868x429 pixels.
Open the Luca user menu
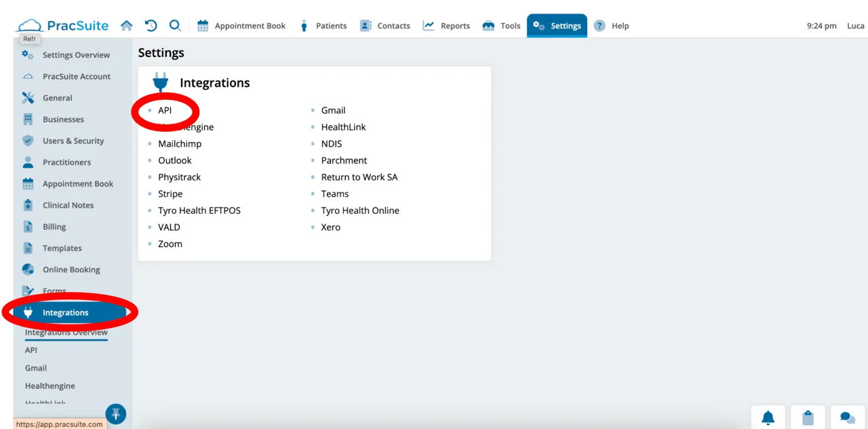tap(856, 26)
